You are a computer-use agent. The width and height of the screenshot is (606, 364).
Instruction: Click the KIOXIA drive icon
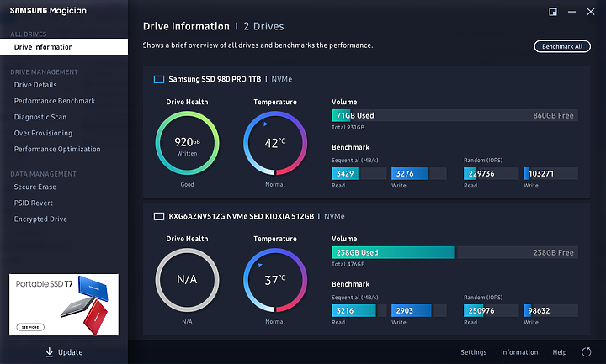click(x=159, y=217)
